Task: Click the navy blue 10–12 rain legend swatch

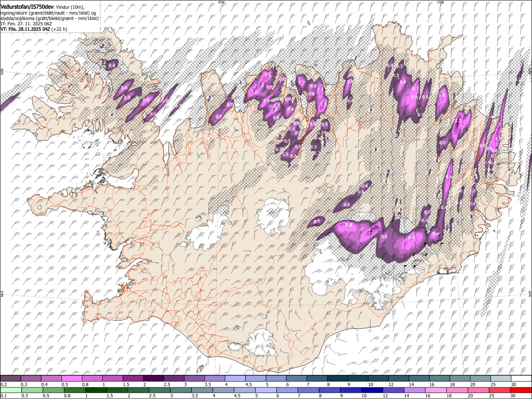Action: (x=372, y=390)
